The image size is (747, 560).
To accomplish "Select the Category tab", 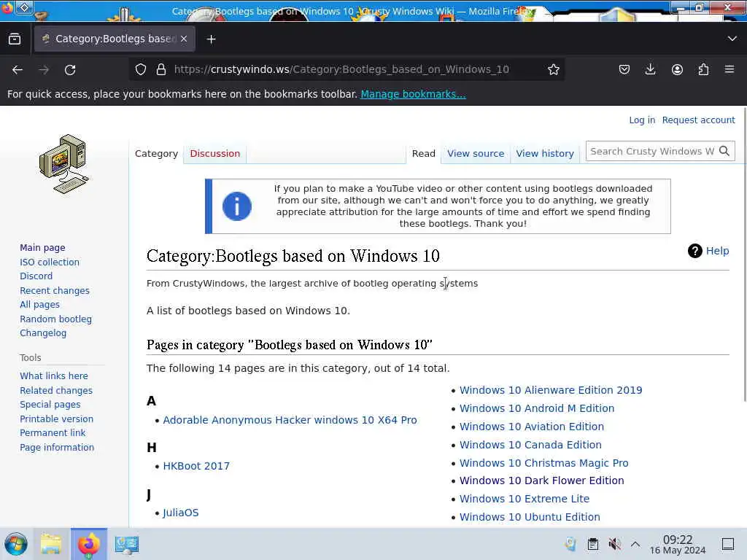I will coord(156,153).
